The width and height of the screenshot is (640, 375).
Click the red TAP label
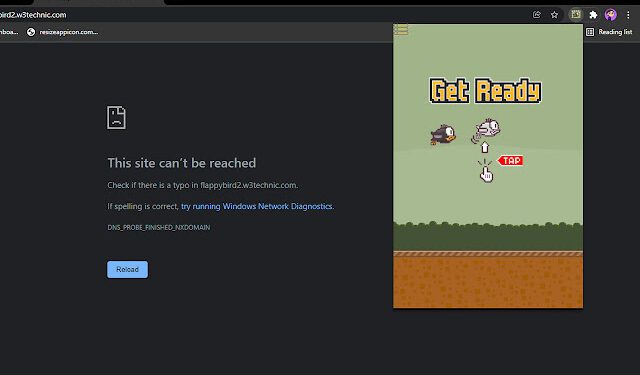[510, 160]
